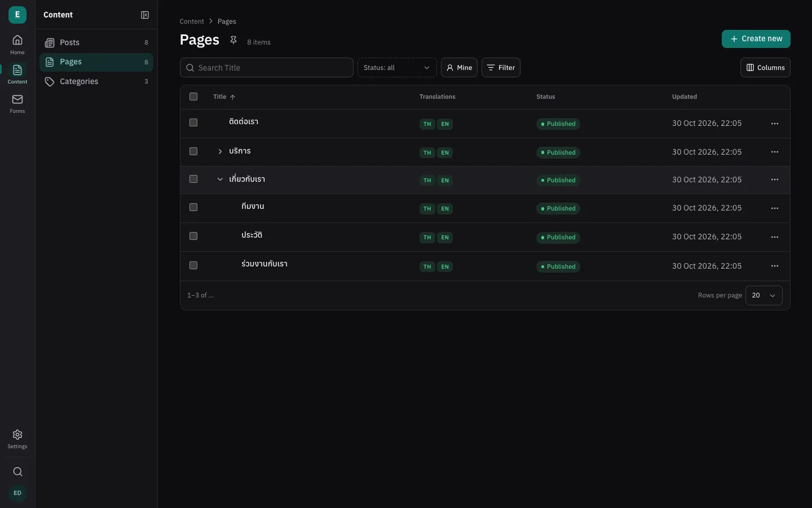Select the เกี่ยวกับเรา row checkbox
This screenshot has height=508, width=812.
tap(193, 179)
